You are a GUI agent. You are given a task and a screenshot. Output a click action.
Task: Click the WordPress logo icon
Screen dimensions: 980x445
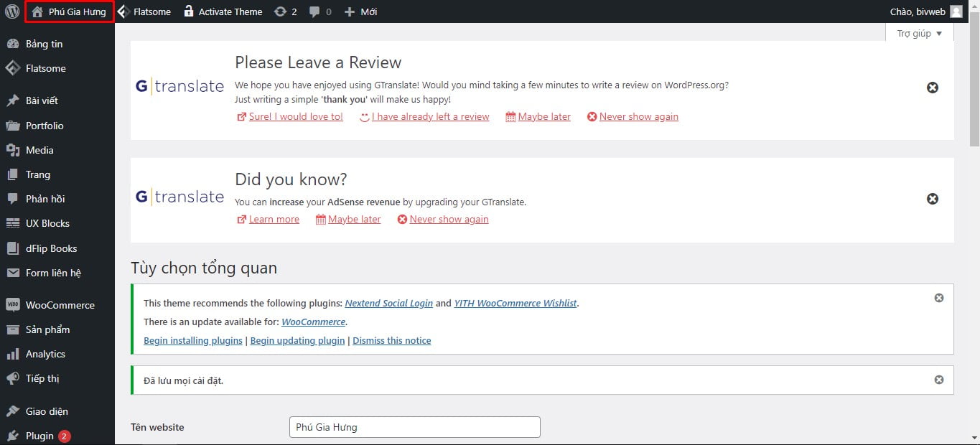[x=12, y=11]
